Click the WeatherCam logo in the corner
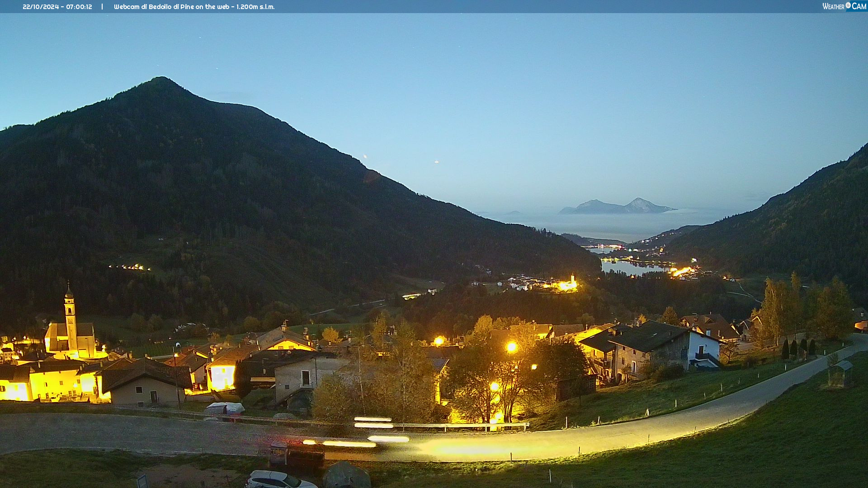Screen dimensions: 868x488 (x=844, y=6)
